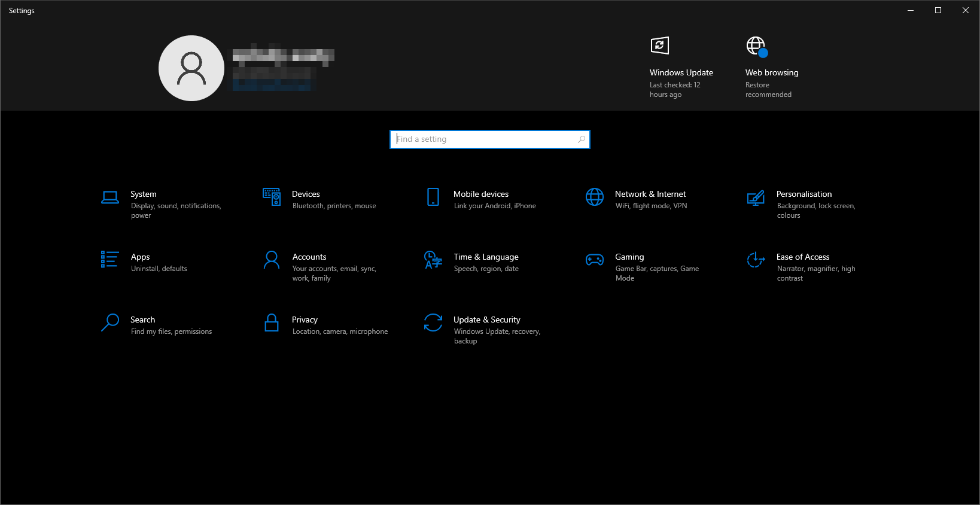980x505 pixels.
Task: Open the Personalisation paintbrush icon
Action: [756, 197]
